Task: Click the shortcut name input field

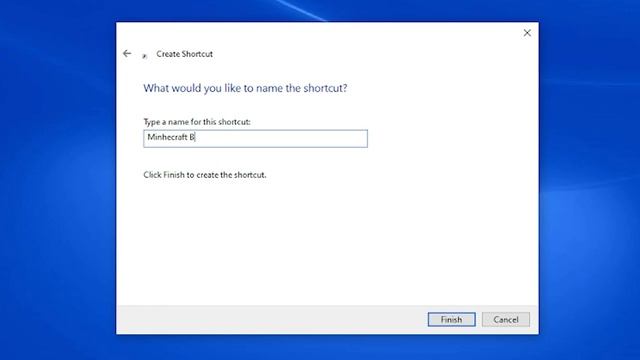Action: pos(256,138)
